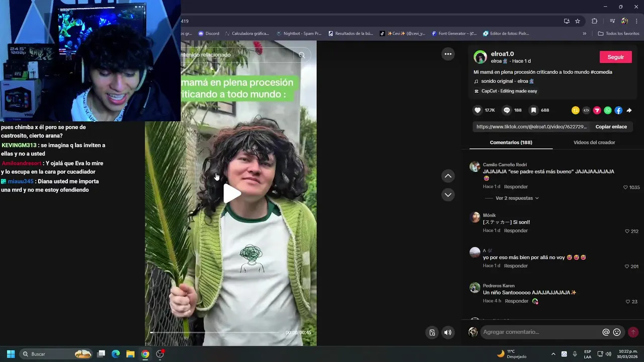Mute the video with the speaker icon

447,332
